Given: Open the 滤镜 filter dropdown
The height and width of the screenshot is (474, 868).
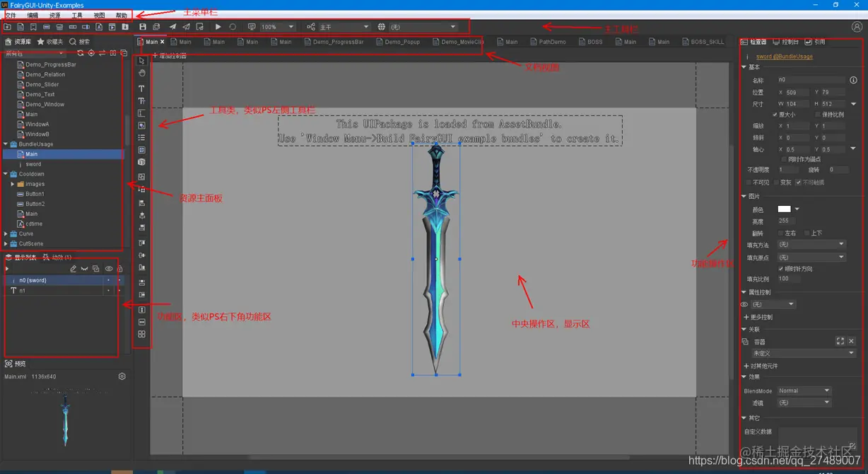Looking at the screenshot, I should (804, 403).
